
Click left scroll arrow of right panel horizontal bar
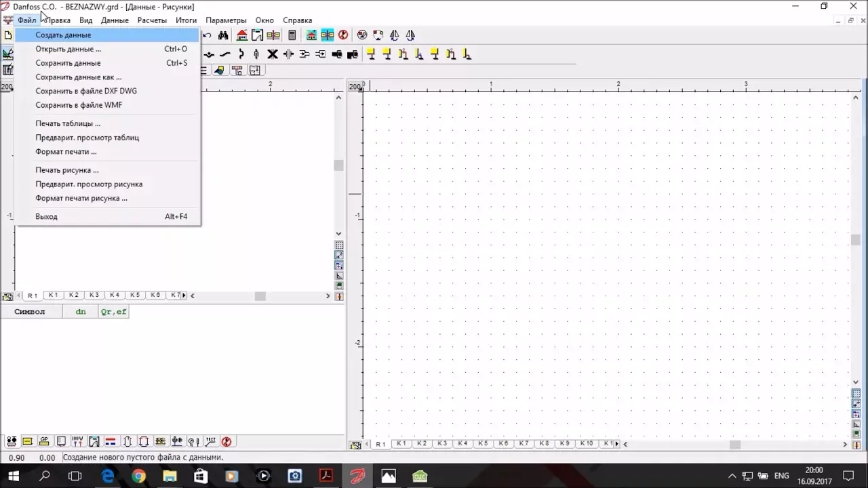point(626,445)
